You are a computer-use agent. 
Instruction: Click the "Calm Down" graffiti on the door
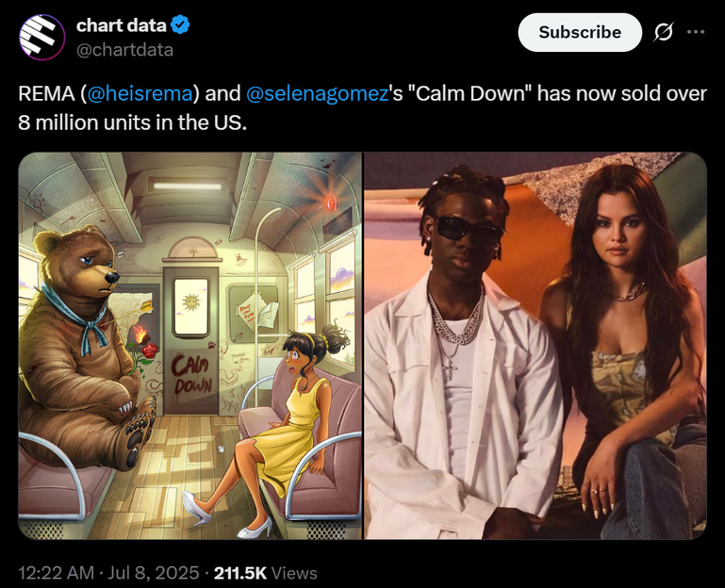(192, 376)
